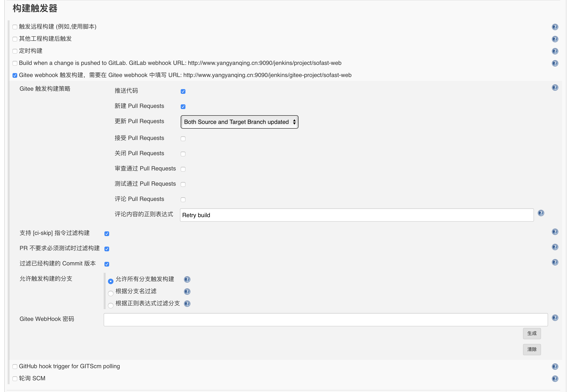The width and height of the screenshot is (568, 392).
Task: Enable 接受 Pull Requests trigger
Action: 183,139
